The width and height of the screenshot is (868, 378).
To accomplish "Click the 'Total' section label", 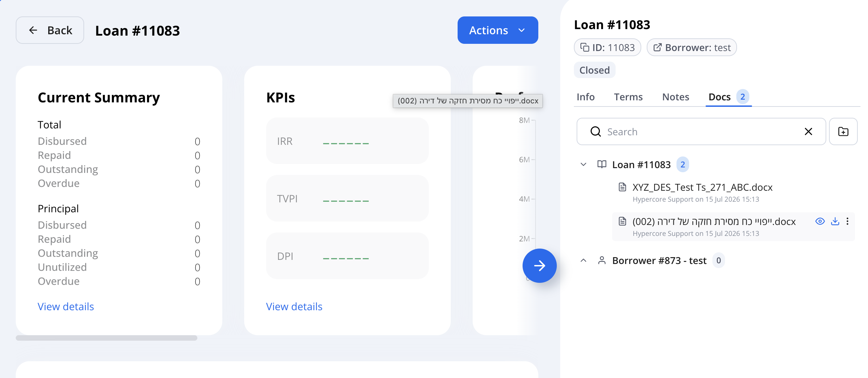I will tap(49, 125).
